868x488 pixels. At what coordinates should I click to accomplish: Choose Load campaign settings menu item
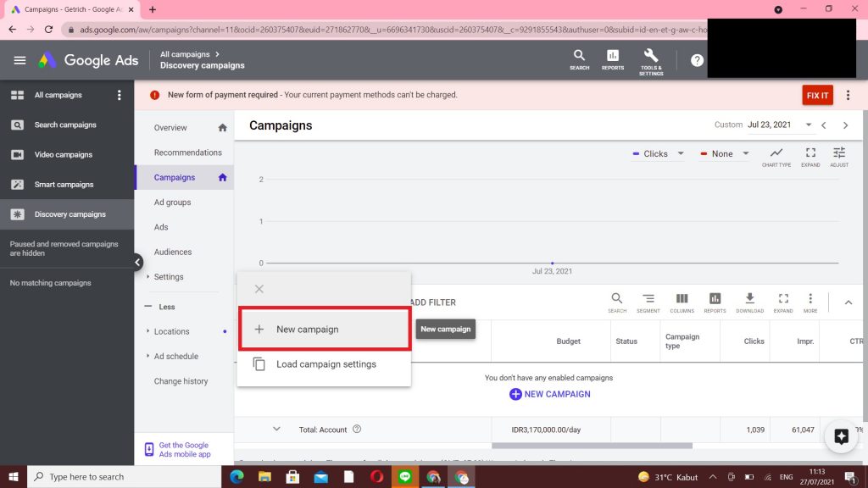[325, 364]
